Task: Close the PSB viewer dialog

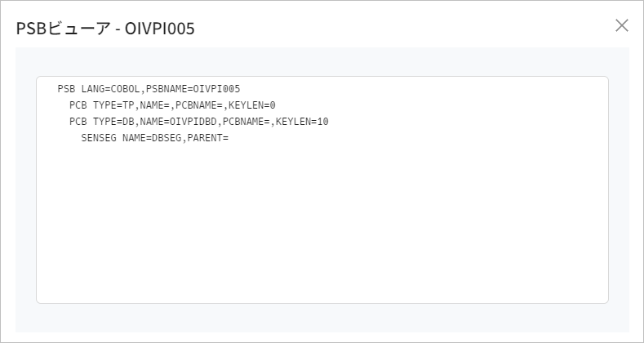Action: click(622, 25)
